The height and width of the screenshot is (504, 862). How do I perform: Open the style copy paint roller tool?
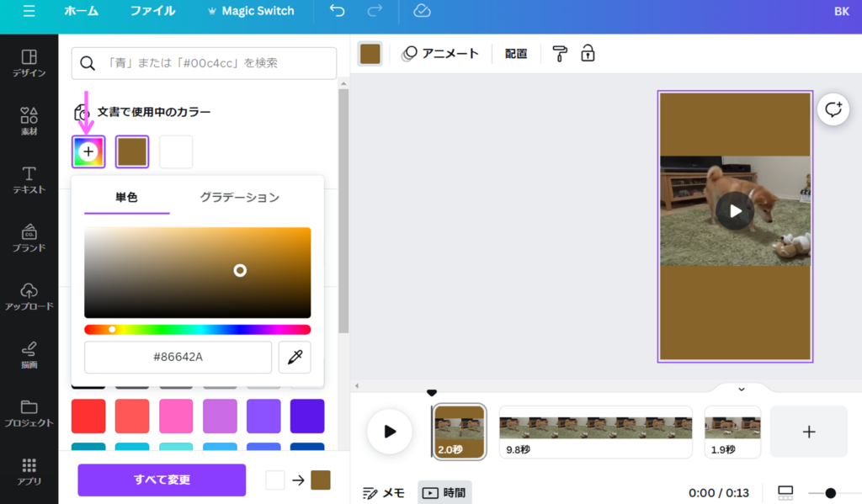(x=560, y=54)
